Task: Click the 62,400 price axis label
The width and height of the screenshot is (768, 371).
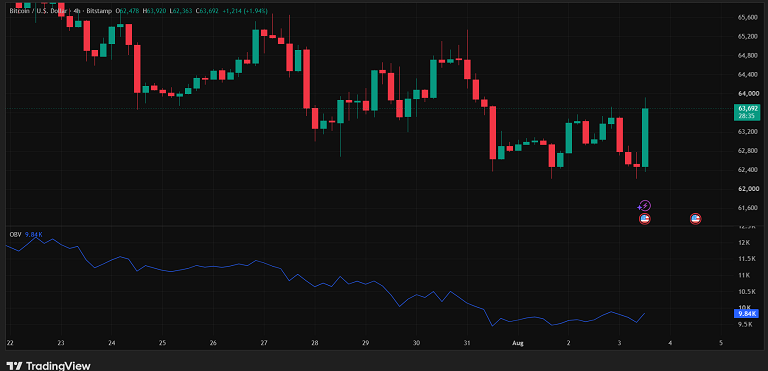Action: pos(748,170)
